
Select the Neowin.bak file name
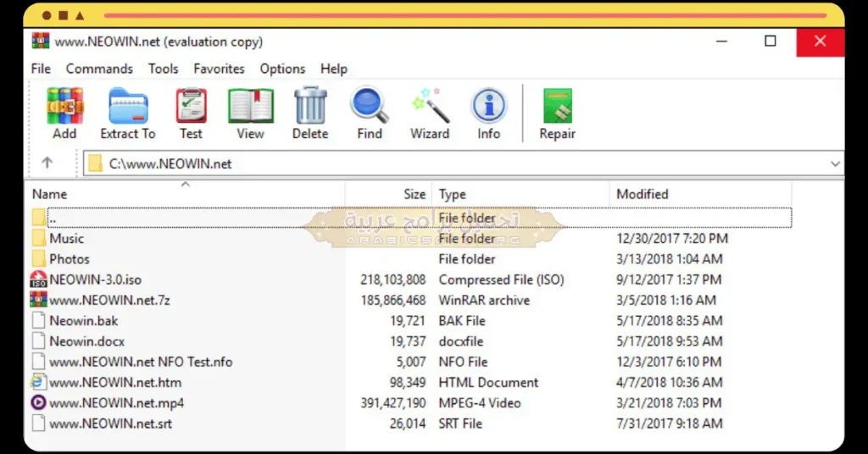coord(84,321)
